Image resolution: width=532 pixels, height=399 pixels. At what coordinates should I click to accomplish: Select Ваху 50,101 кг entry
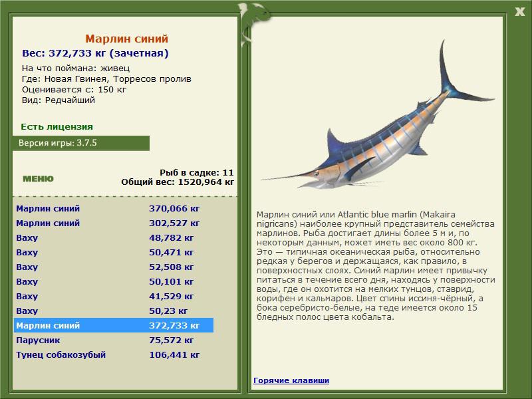point(114,281)
